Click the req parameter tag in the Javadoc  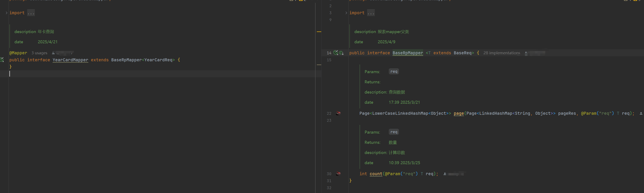click(x=394, y=71)
